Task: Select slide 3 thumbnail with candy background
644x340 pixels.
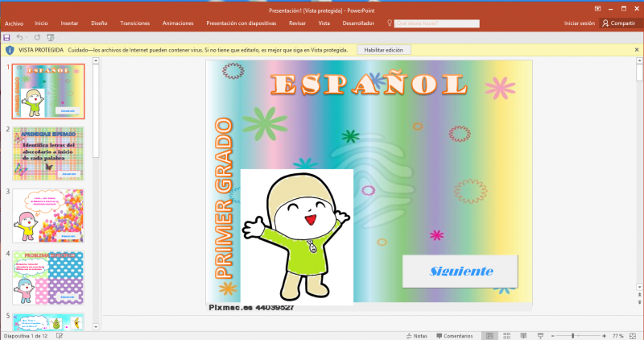Action: (48, 216)
